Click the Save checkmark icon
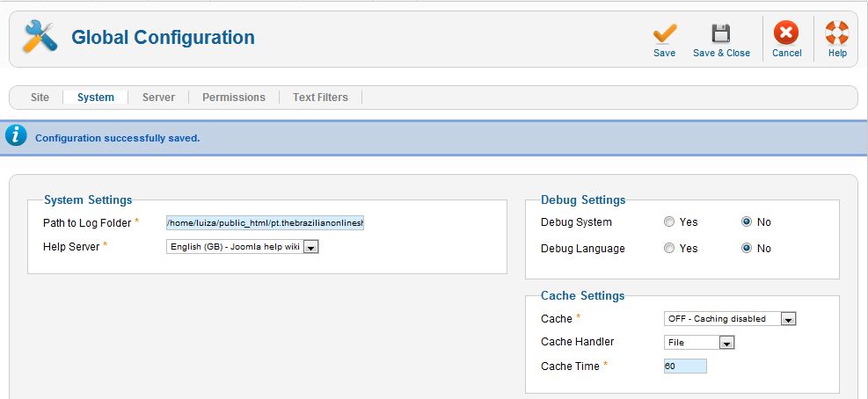This screenshot has height=399, width=868. click(664, 33)
